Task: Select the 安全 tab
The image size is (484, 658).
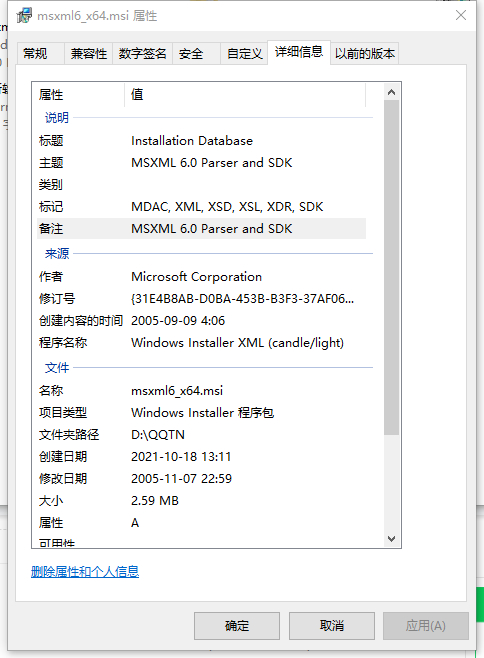Action: (x=196, y=54)
